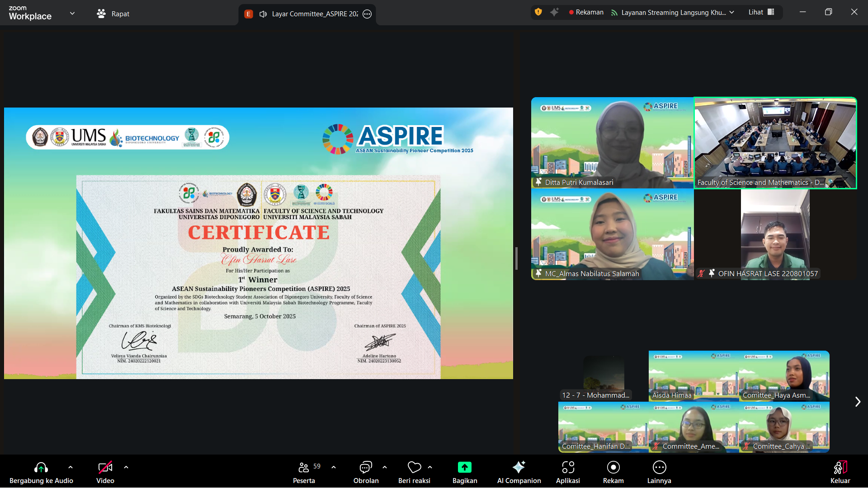This screenshot has width=868, height=488.
Task: Click the encryption shield icon
Action: pyautogui.click(x=538, y=12)
